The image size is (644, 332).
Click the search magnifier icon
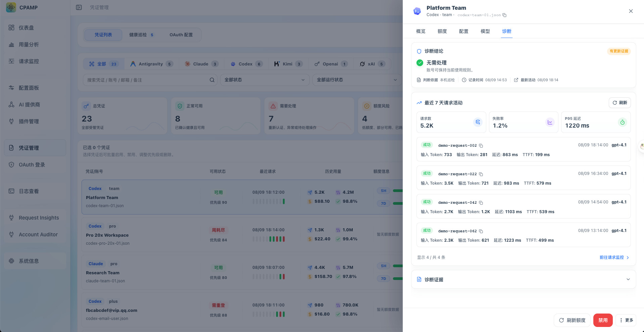[212, 80]
